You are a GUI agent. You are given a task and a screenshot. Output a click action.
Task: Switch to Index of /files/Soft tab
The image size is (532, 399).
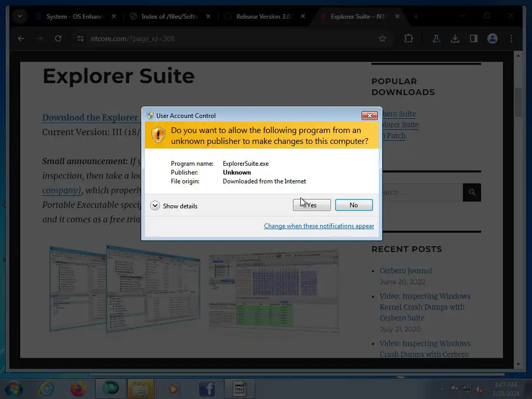(x=170, y=16)
